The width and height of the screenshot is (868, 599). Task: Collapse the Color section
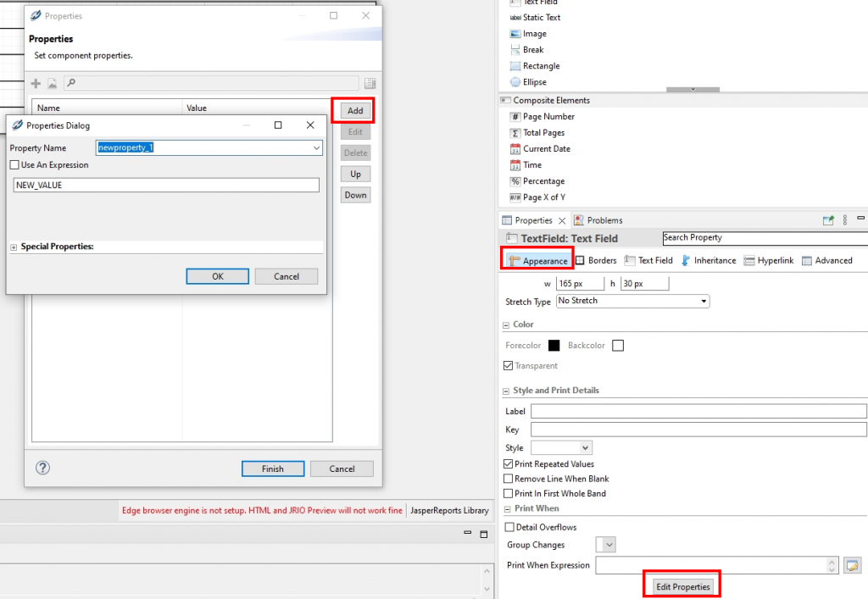click(x=505, y=325)
